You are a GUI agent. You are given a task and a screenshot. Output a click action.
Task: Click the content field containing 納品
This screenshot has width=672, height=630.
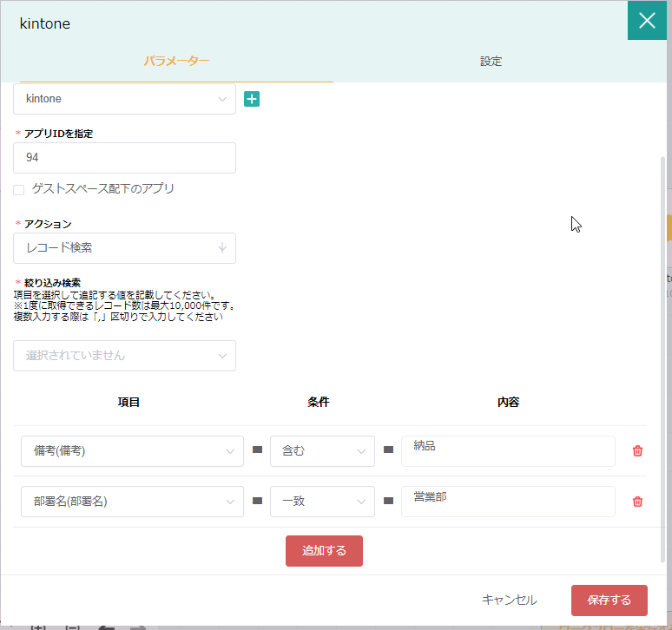(x=508, y=451)
